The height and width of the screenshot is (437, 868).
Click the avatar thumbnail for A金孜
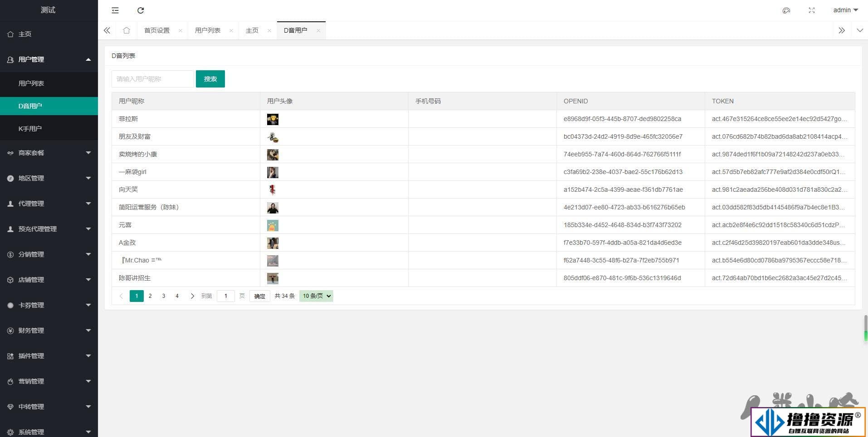273,243
